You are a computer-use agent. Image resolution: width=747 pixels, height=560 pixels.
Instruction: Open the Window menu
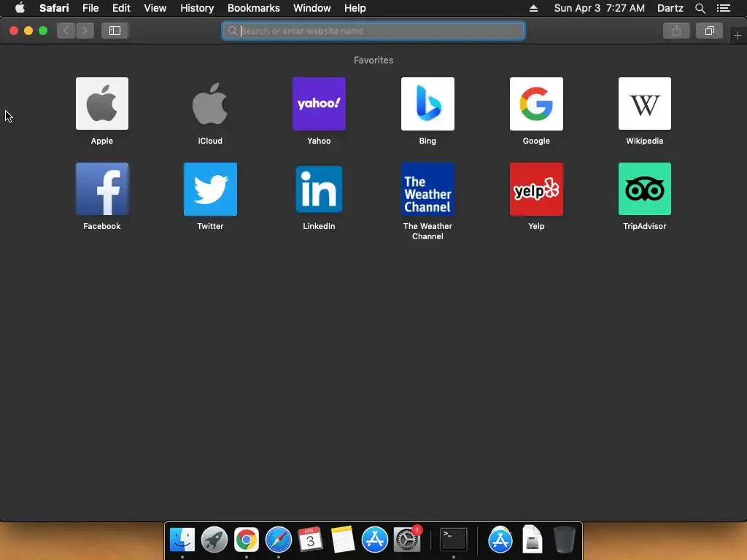311,8
